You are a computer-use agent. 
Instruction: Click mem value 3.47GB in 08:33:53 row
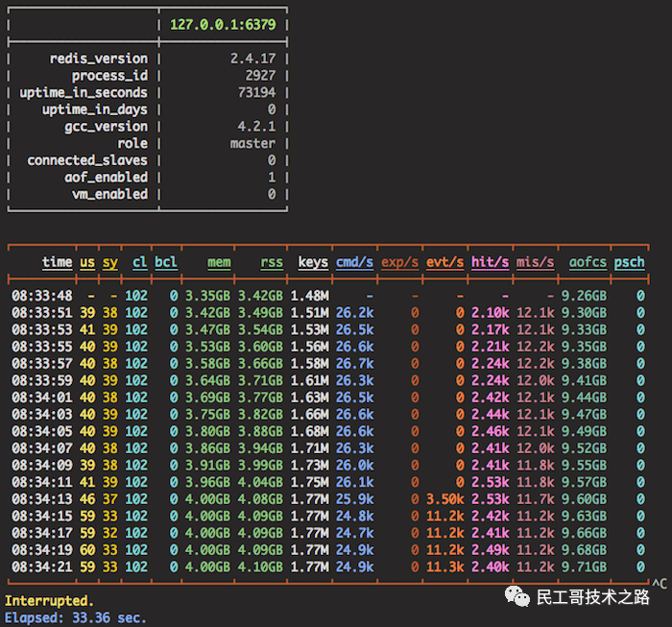click(x=208, y=329)
